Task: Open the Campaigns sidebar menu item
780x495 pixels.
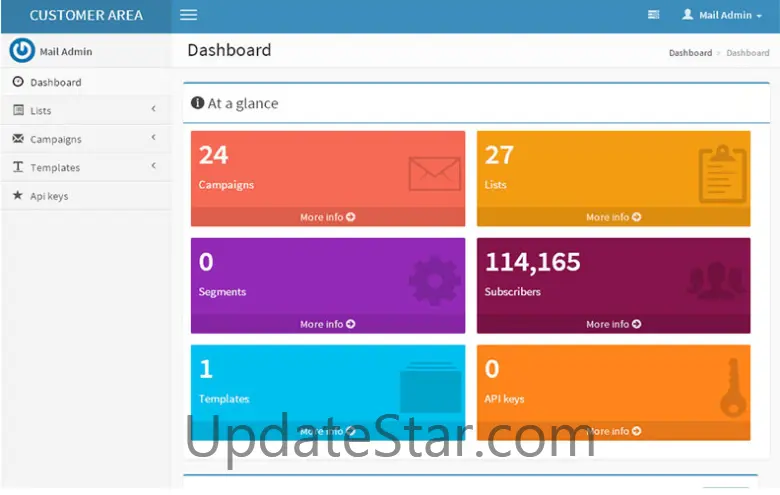Action: (x=86, y=139)
